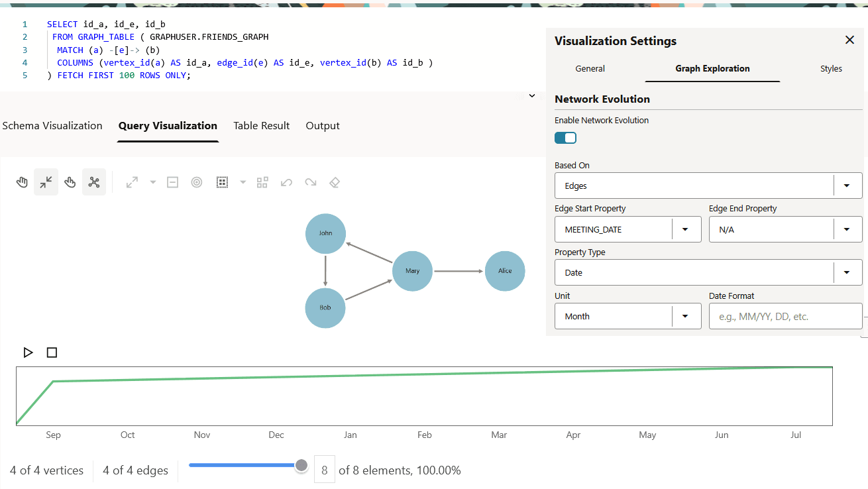Open the dropdown arrow beside the expand icon

pos(153,182)
